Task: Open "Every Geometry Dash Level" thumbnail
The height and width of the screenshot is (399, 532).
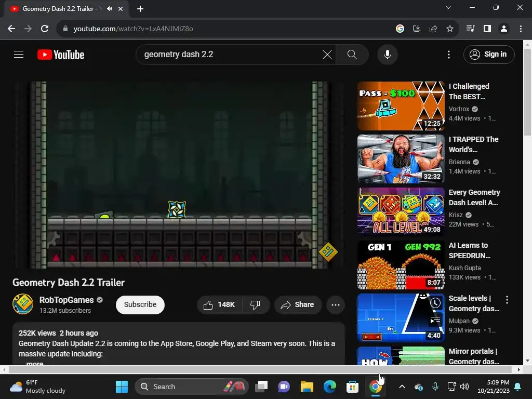Action: 401,212
